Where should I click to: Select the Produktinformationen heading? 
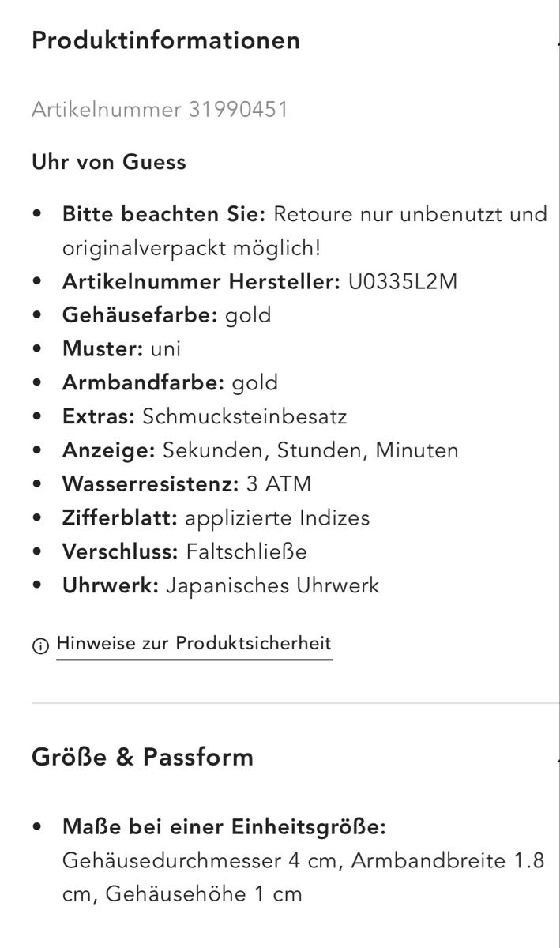166,40
